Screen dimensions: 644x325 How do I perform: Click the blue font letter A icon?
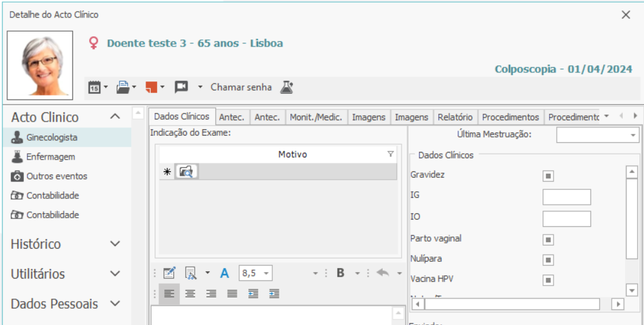tap(224, 273)
